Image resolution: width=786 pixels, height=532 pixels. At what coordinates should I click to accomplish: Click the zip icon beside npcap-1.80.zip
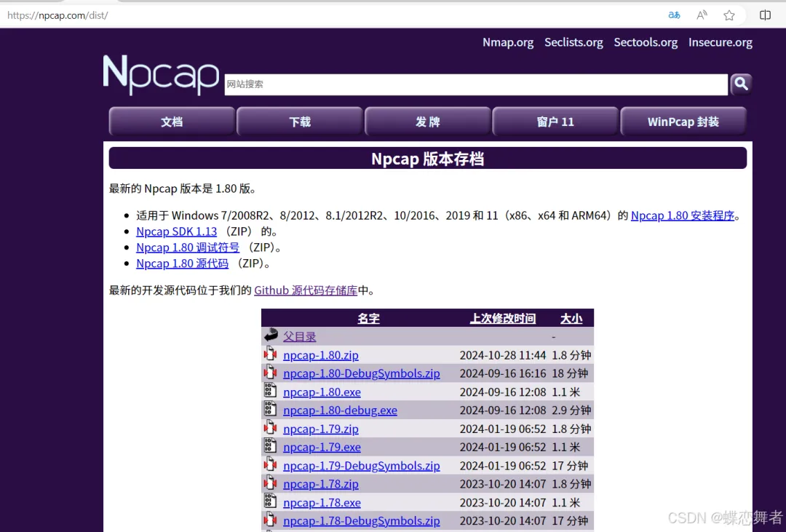point(270,354)
